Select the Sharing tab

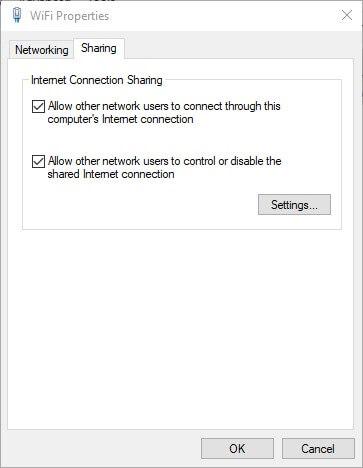[x=99, y=48]
